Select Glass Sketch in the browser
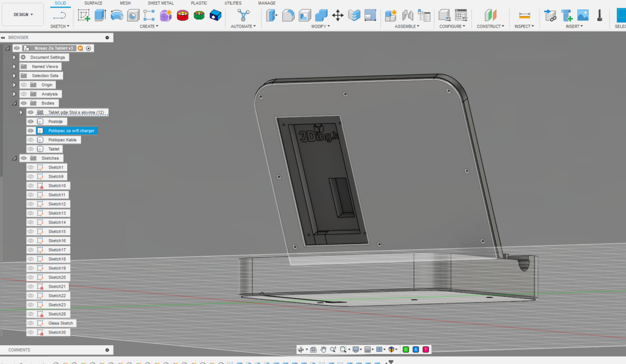This screenshot has height=364, width=626. coord(61,323)
